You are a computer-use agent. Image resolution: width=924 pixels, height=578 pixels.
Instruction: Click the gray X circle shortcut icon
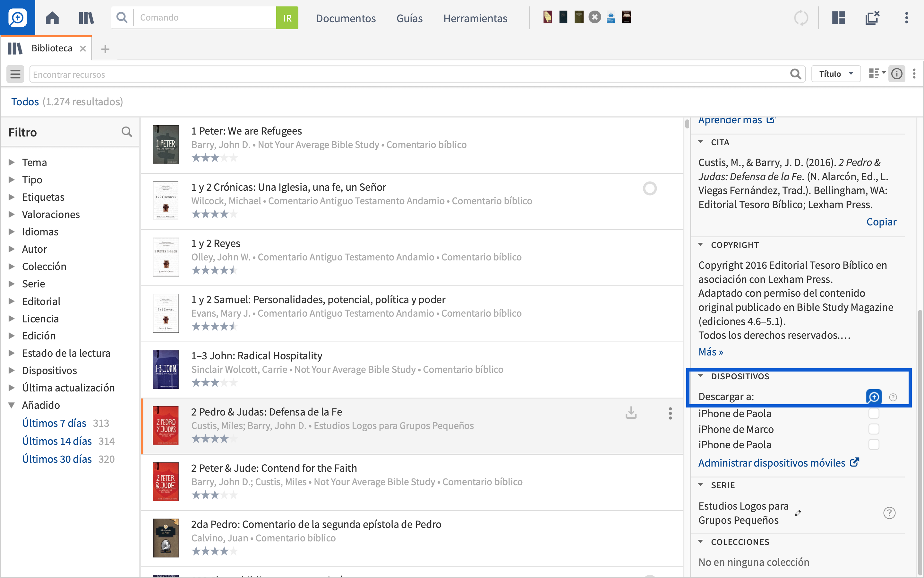tap(595, 17)
